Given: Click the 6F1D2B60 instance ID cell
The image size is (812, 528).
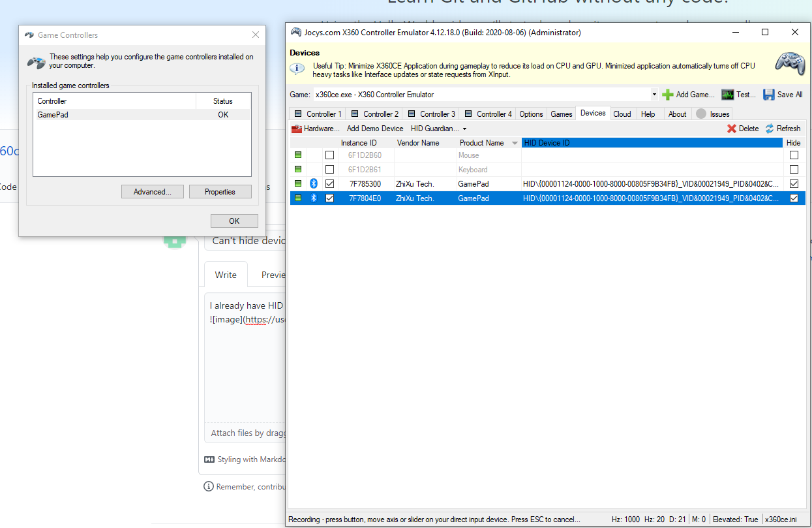Looking at the screenshot, I should click(365, 155).
